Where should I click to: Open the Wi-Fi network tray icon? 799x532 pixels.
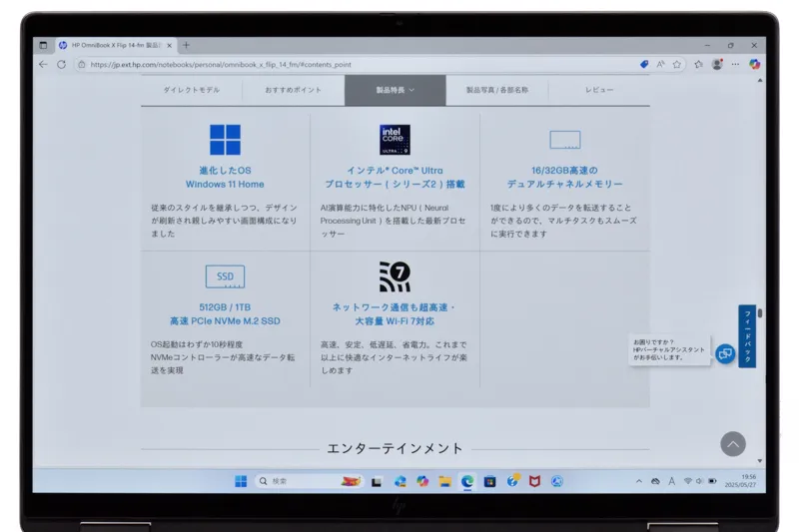(688, 481)
